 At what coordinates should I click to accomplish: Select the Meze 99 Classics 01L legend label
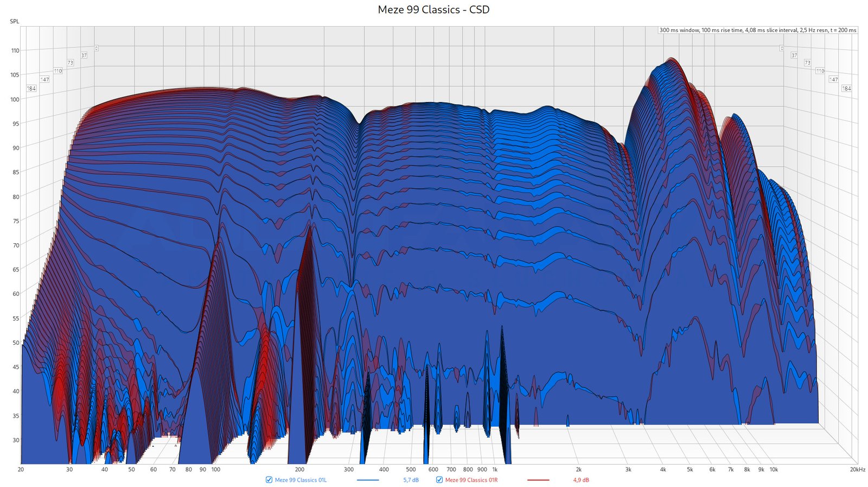click(301, 480)
